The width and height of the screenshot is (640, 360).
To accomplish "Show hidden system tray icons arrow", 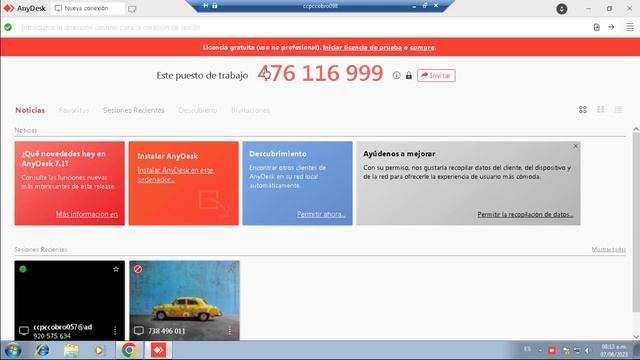I will point(540,350).
